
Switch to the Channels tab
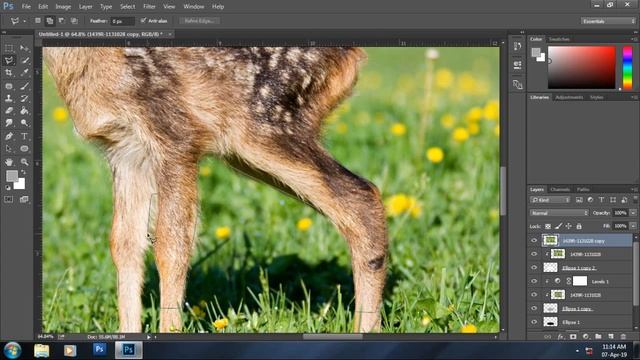(x=560, y=189)
